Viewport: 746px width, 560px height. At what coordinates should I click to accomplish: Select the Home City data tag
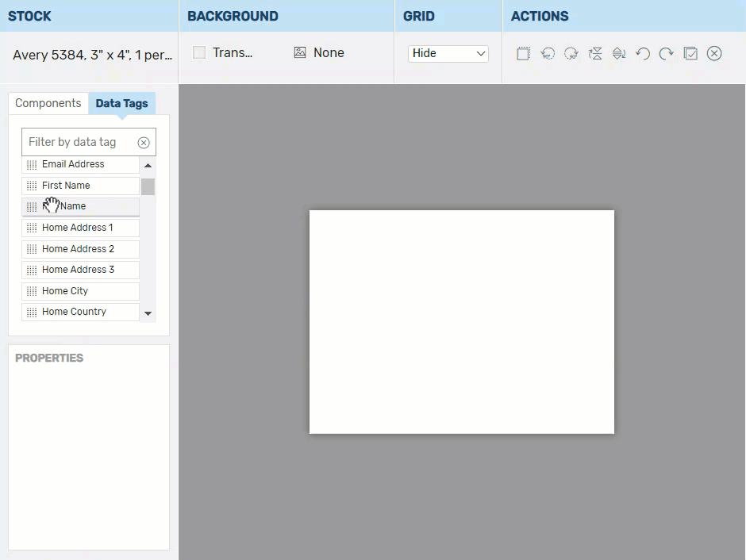80,291
